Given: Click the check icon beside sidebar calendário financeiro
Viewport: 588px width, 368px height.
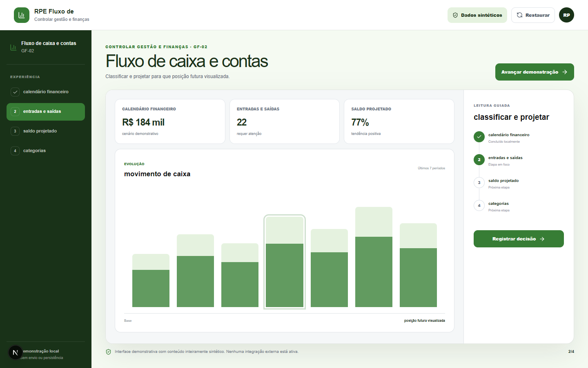Looking at the screenshot, I should 15,92.
